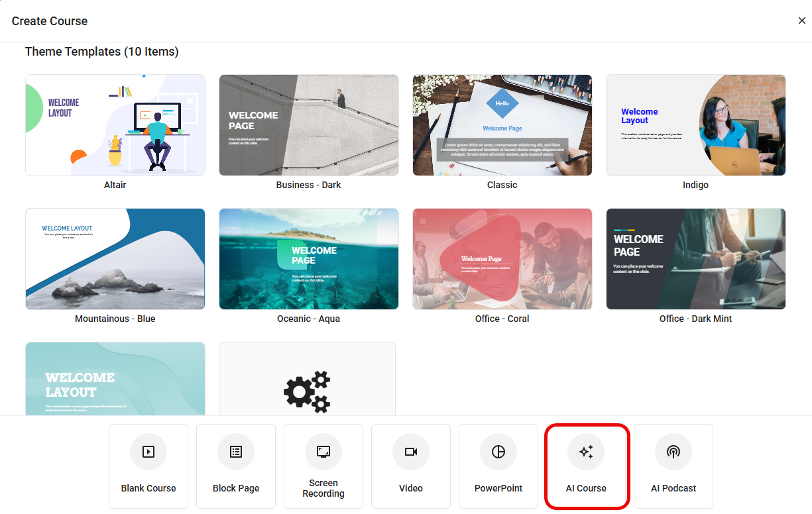
Task: Pick the Indigo theme thumbnail
Action: [x=696, y=125]
